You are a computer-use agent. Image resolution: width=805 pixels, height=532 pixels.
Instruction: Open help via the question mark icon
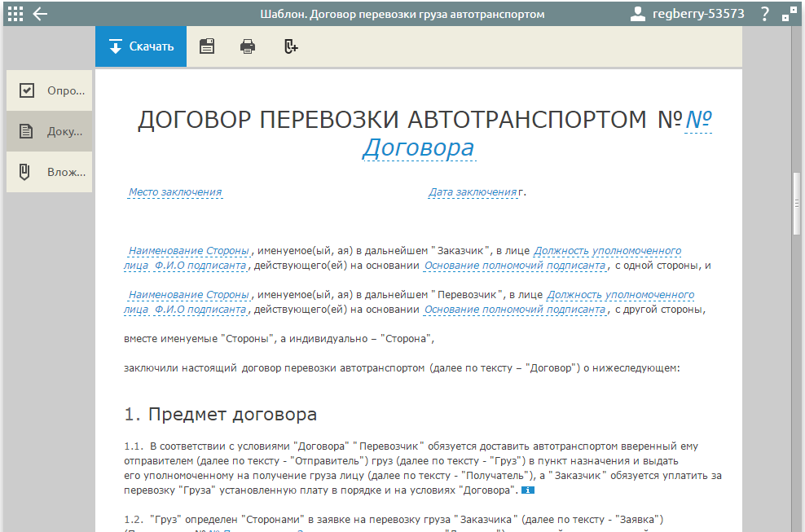click(x=764, y=13)
